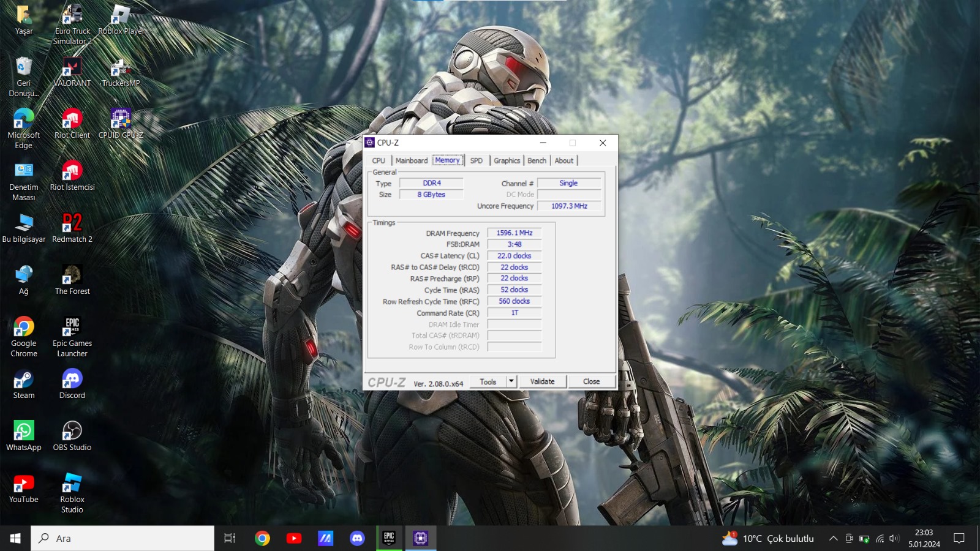Screen dimensions: 980x551
Task: Open Chrome from the taskbar
Action: click(x=262, y=538)
